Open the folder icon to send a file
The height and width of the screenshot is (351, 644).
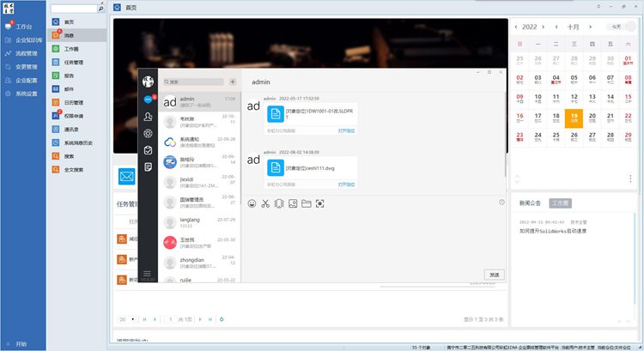(306, 203)
